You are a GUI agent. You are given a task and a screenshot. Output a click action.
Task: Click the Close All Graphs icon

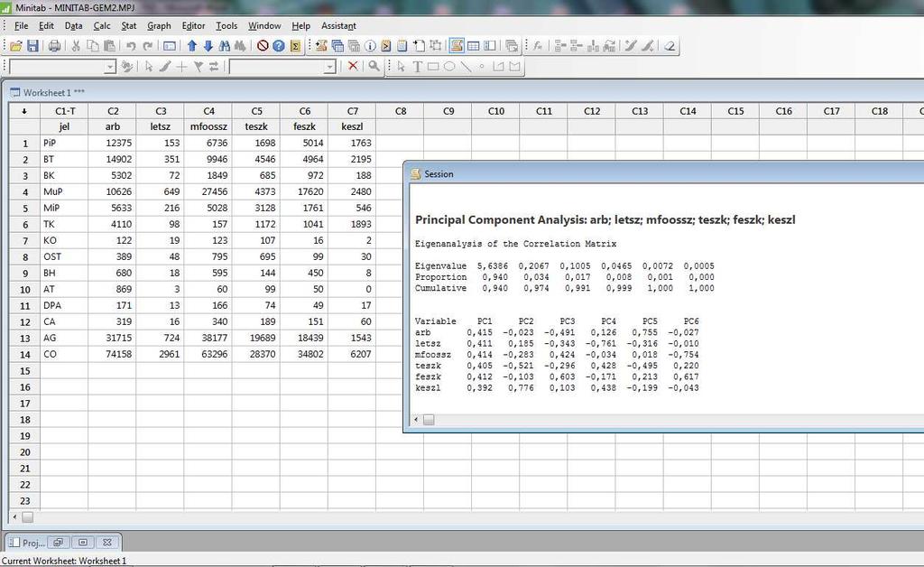pos(512,46)
